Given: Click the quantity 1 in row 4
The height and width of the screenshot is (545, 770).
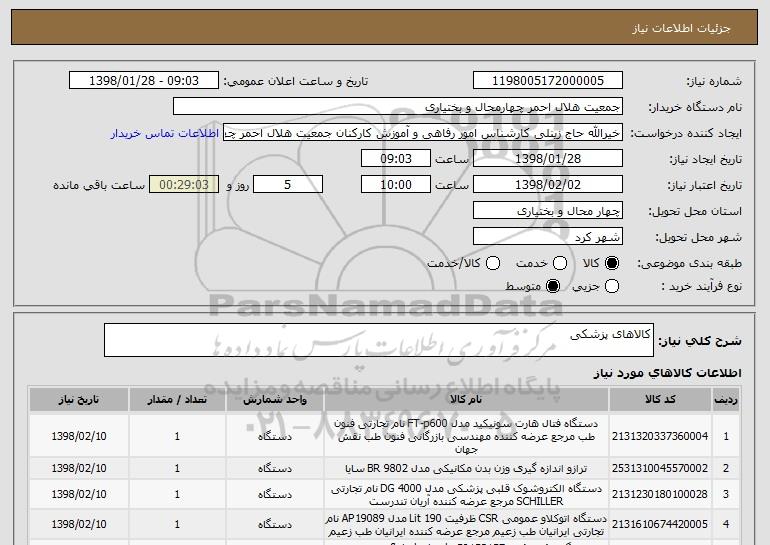Looking at the screenshot, I should pyautogui.click(x=177, y=524).
